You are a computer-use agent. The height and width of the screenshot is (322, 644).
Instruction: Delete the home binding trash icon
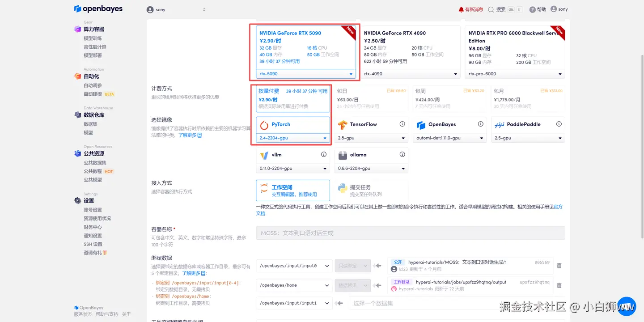(x=559, y=285)
